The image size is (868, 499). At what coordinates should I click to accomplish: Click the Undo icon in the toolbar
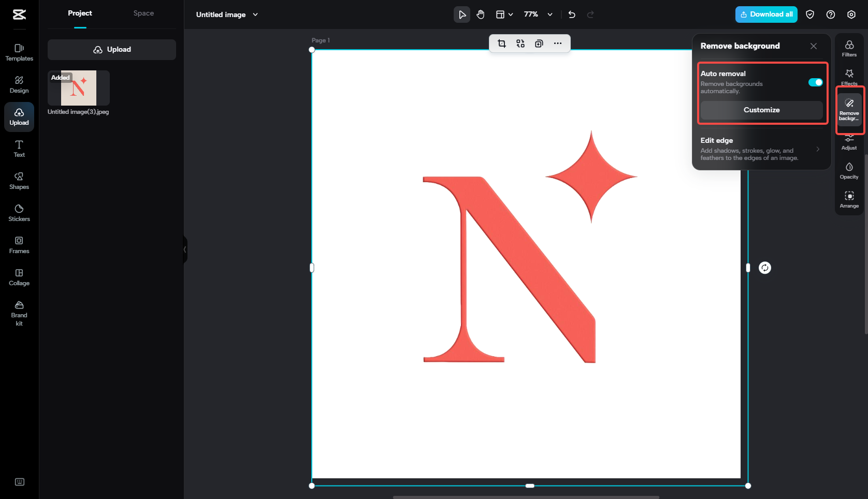pos(571,14)
